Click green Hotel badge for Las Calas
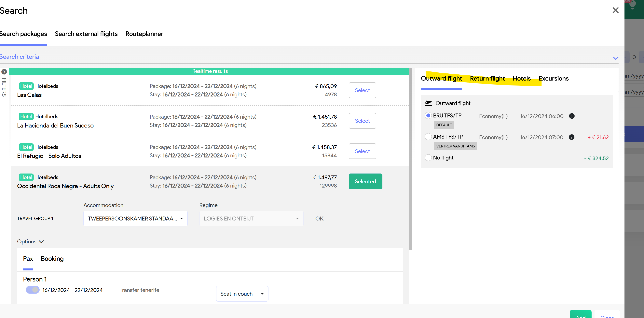Viewport: 644px width, 318px height. tap(26, 86)
